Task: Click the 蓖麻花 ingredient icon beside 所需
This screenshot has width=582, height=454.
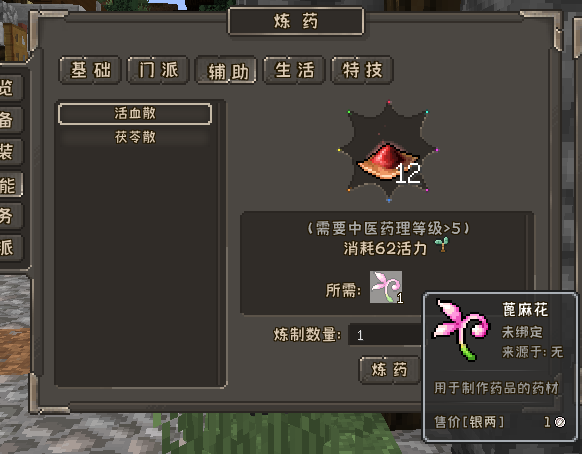Action: click(x=386, y=287)
